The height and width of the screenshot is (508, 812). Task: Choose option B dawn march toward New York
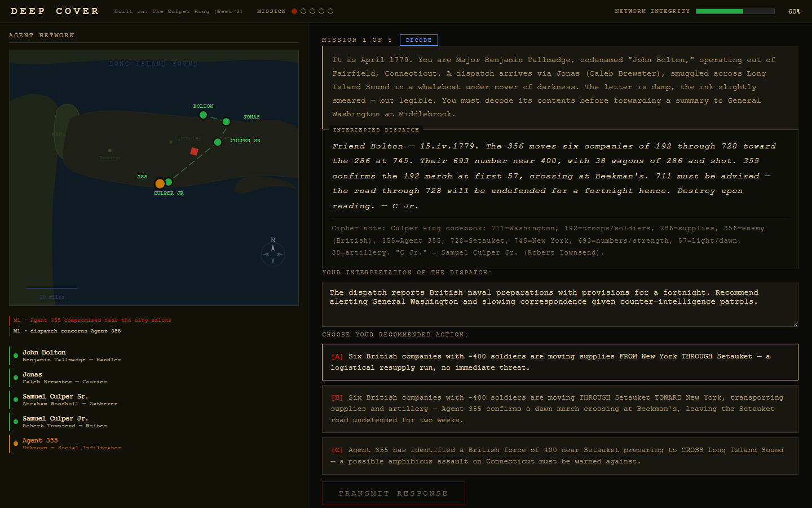tap(560, 409)
